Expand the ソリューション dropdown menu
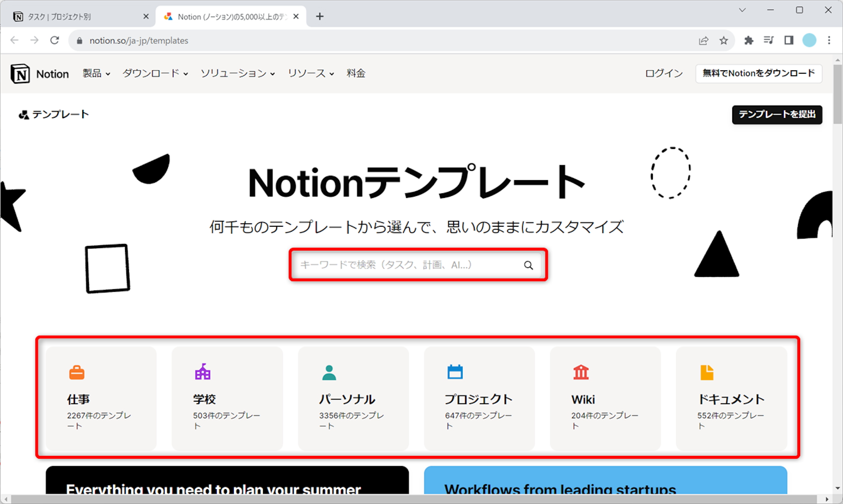Image resolution: width=843 pixels, height=504 pixels. [238, 74]
